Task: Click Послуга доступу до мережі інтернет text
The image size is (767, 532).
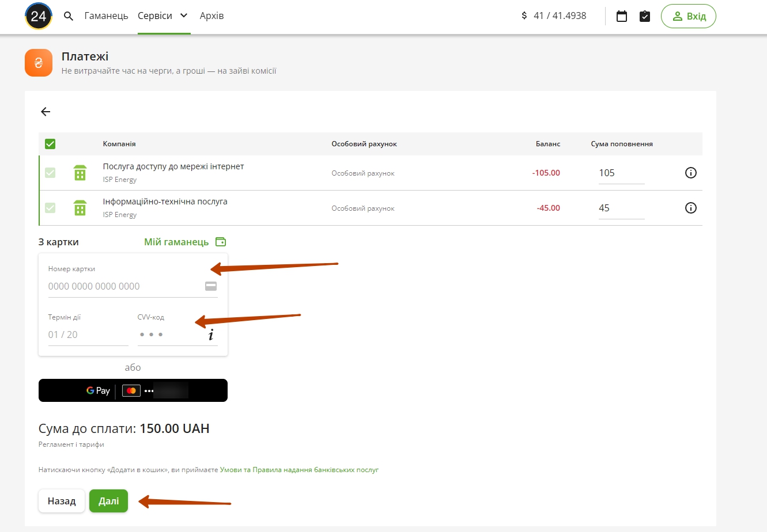Action: [173, 166]
